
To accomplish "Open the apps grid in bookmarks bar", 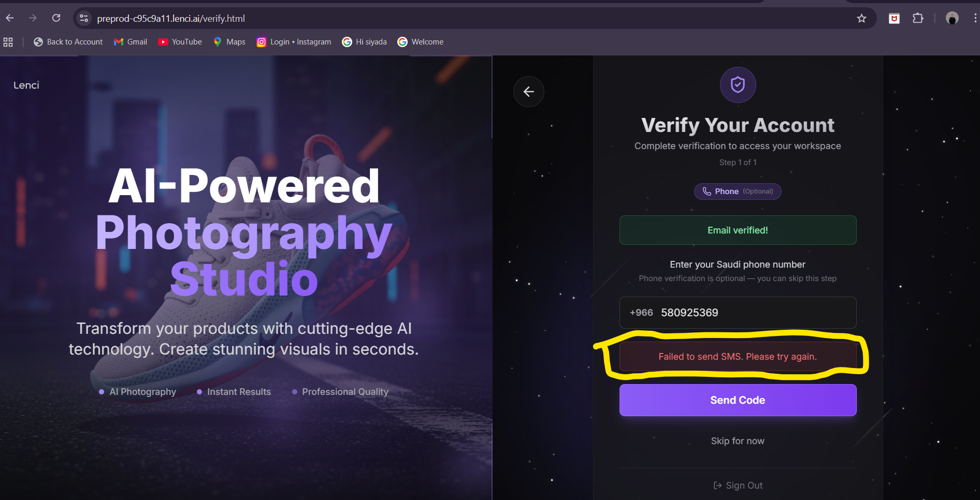I will pos(8,42).
